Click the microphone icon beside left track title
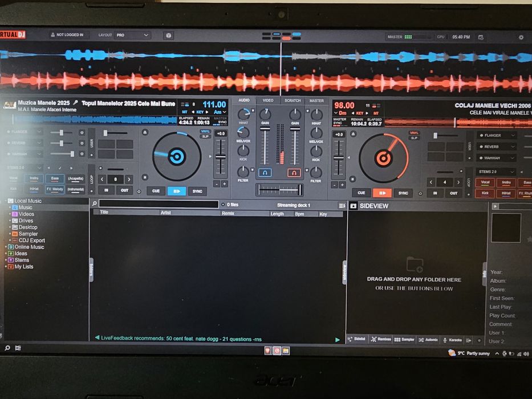 tap(75, 103)
